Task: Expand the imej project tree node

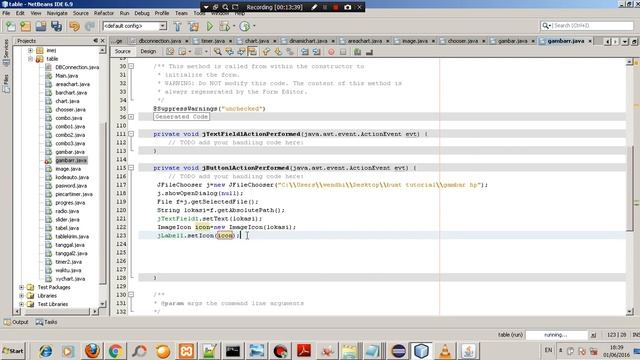Action: (31, 50)
